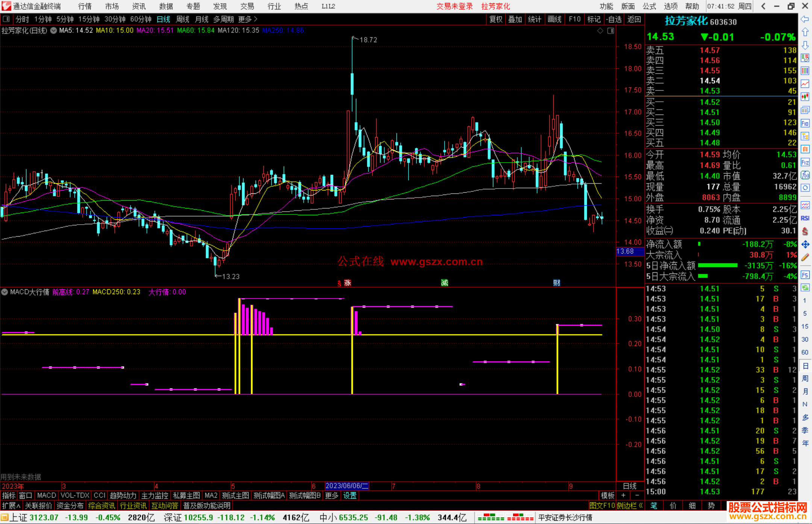Open the f(x) formula manager icon
Screen dimensions: 812x524
(x=805, y=175)
